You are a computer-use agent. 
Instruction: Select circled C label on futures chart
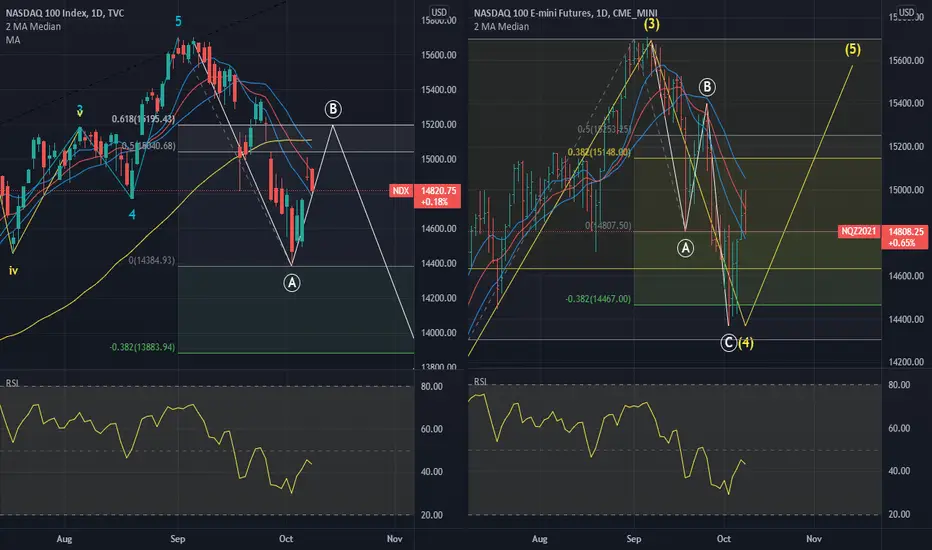click(729, 342)
